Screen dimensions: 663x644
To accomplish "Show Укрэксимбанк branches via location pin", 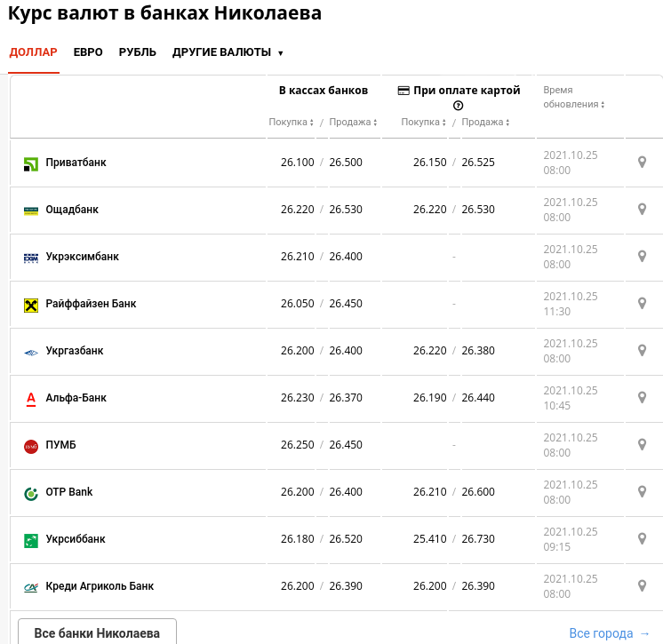I will click(642, 257).
